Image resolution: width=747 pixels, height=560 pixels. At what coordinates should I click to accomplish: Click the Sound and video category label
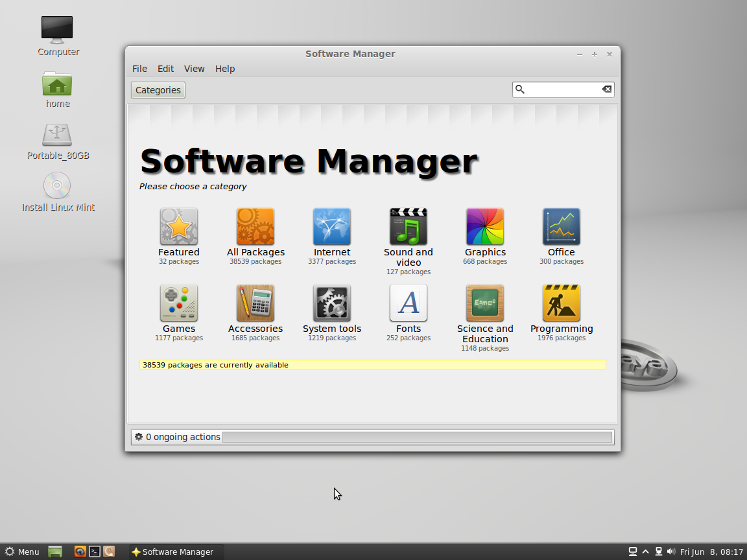(x=409, y=257)
